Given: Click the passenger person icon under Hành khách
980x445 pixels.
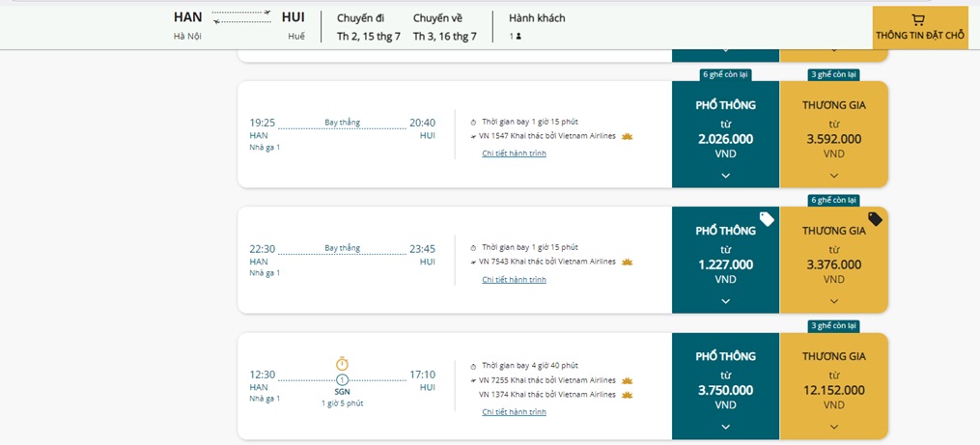Looking at the screenshot, I should click(518, 37).
